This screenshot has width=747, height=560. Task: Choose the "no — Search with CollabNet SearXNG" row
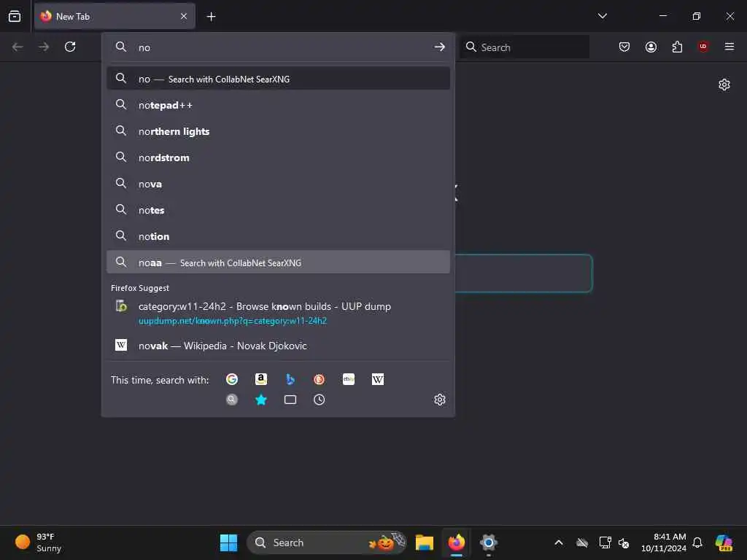pos(278,79)
